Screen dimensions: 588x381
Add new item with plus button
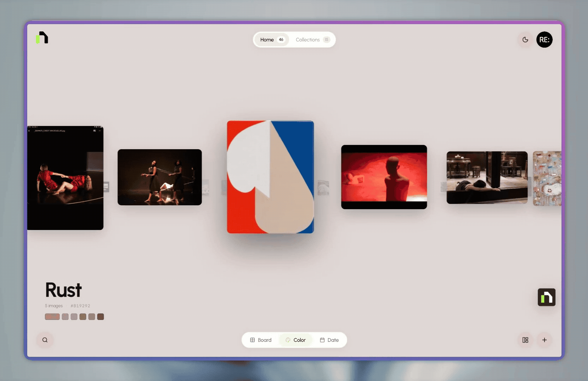[x=544, y=340]
